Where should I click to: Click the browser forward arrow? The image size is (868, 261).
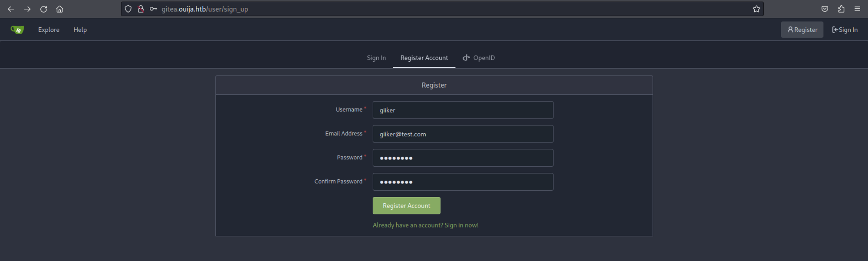click(27, 9)
